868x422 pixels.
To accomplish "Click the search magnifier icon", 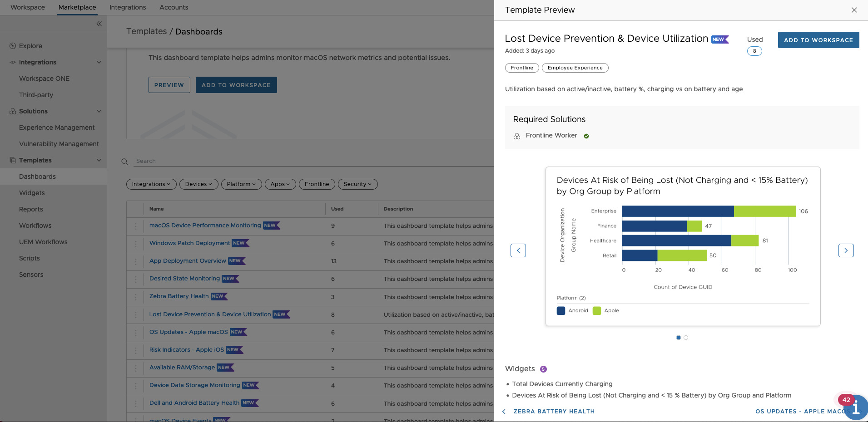I will point(124,162).
